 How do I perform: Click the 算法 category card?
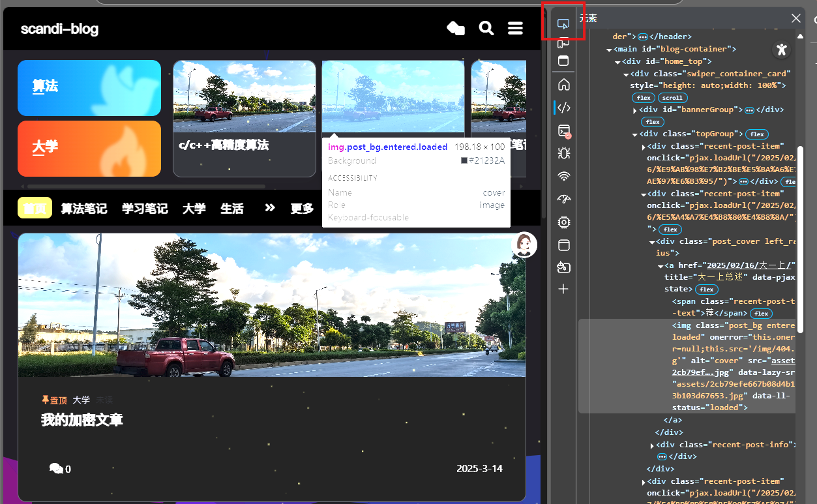tap(89, 87)
